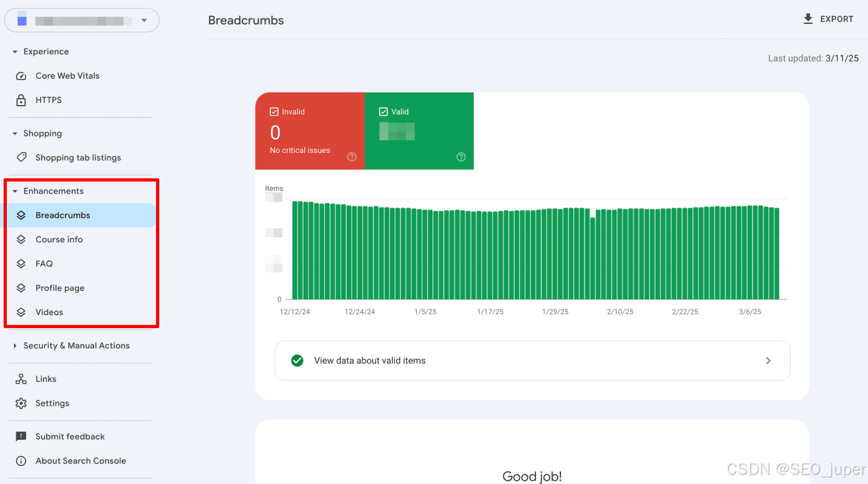Click the FAQ layers icon
Screen dimensions: 868x484
coord(21,264)
